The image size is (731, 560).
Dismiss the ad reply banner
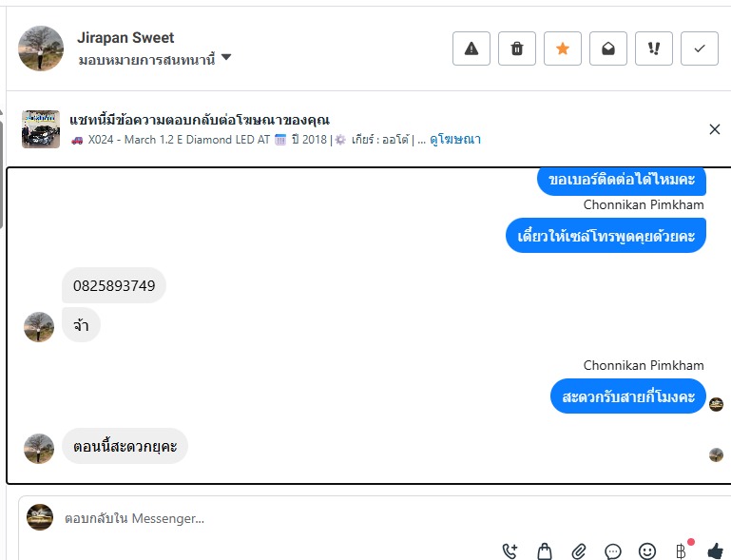715,129
